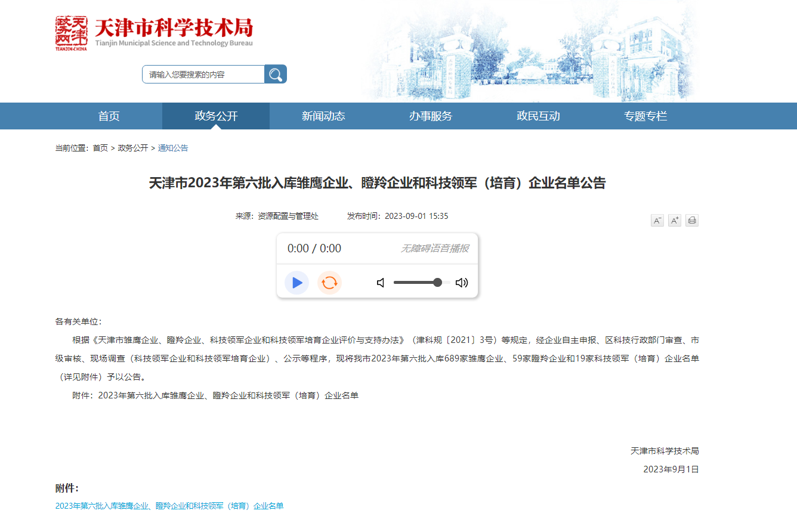Toggle playback of the accessibility voice broadcast
The width and height of the screenshot is (797, 532).
click(296, 282)
